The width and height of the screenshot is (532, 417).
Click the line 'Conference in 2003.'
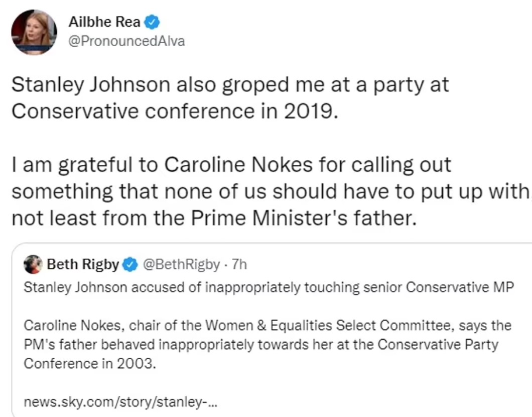pos(90,364)
